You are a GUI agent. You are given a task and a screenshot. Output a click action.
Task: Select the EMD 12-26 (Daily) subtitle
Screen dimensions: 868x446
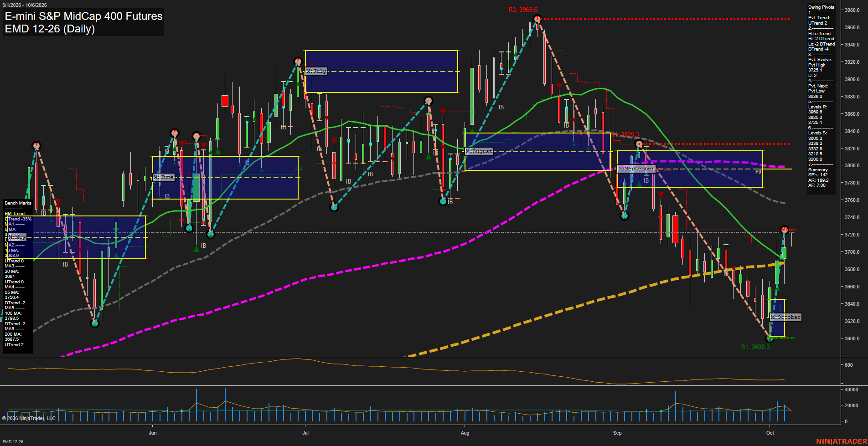(x=50, y=29)
